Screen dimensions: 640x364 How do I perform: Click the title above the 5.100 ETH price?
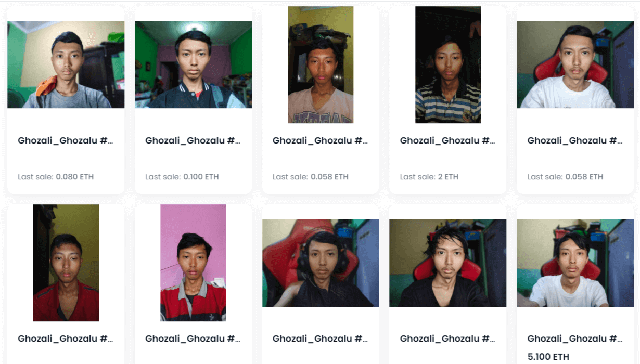pyautogui.click(x=575, y=339)
